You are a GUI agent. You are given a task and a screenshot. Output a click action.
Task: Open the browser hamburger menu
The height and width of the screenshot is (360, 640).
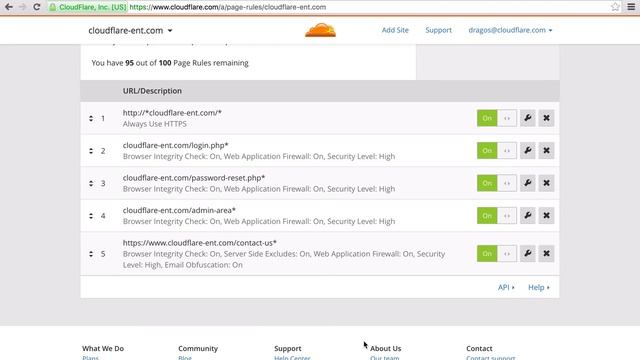pos(631,7)
